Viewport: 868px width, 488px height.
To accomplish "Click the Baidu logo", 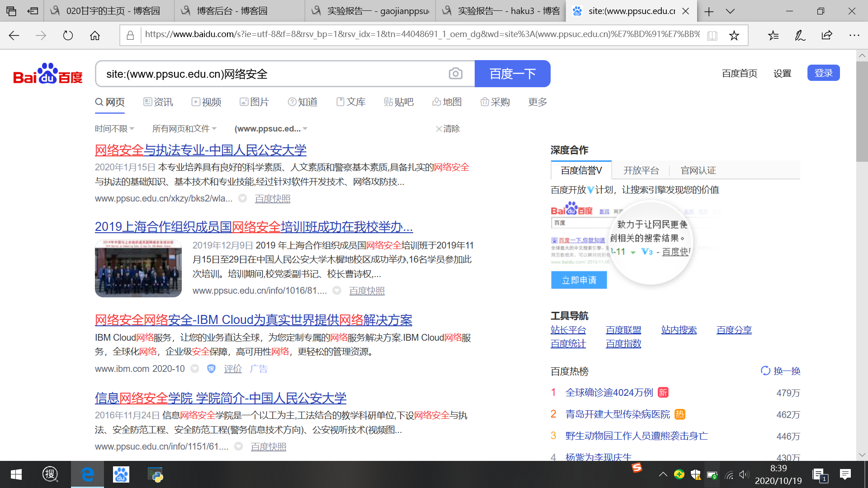I will click(48, 74).
